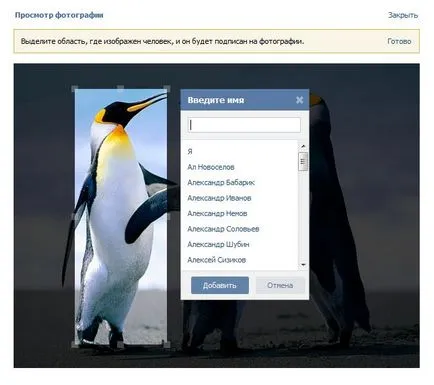Image resolution: width=434 pixels, height=385 pixels.
Task: Click the friends list scrollbar thumb
Action: click(x=303, y=162)
